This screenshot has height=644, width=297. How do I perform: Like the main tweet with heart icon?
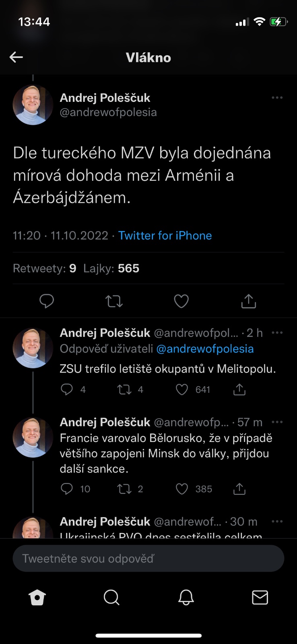[x=181, y=301]
